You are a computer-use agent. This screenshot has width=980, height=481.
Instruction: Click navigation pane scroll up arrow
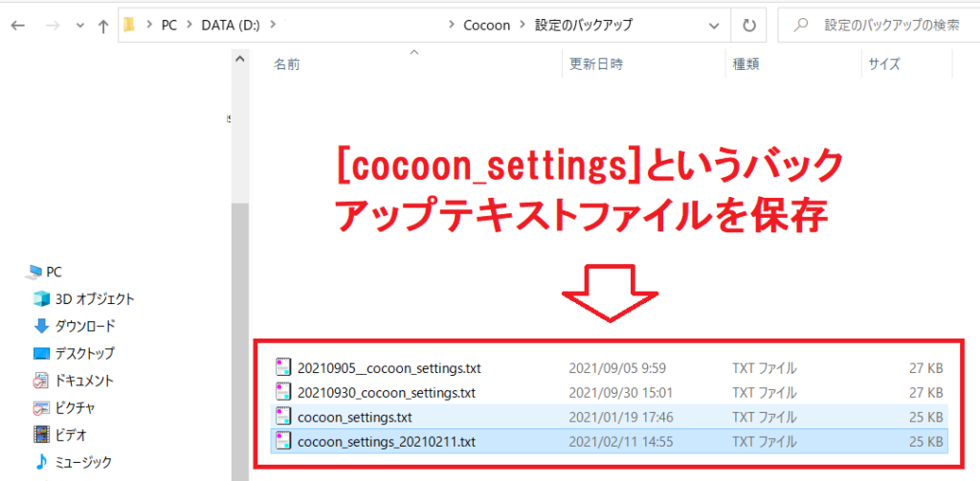click(x=240, y=59)
